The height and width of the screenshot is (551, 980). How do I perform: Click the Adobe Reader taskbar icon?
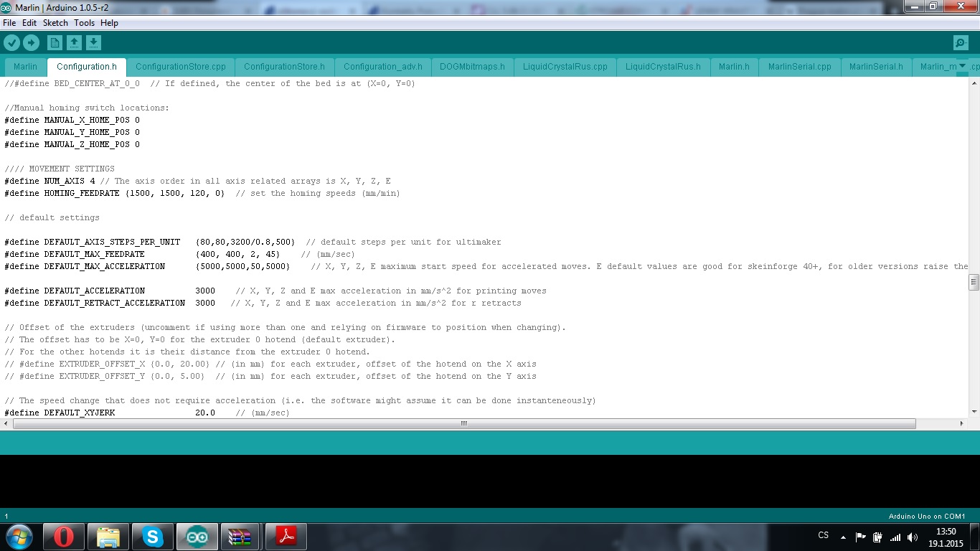(286, 536)
